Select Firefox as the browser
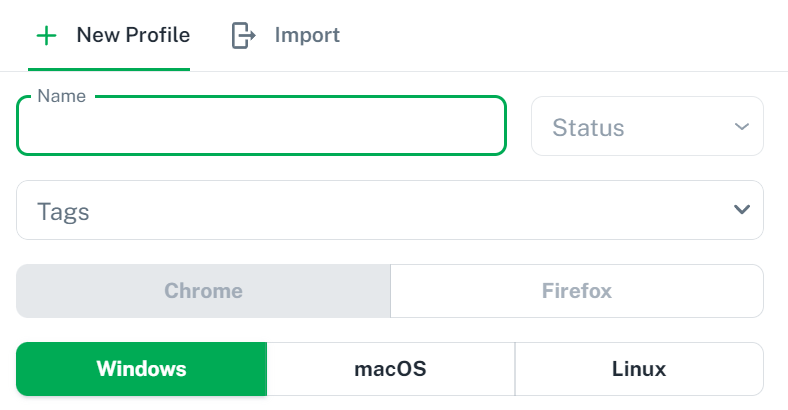This screenshot has width=788, height=410. (x=577, y=291)
